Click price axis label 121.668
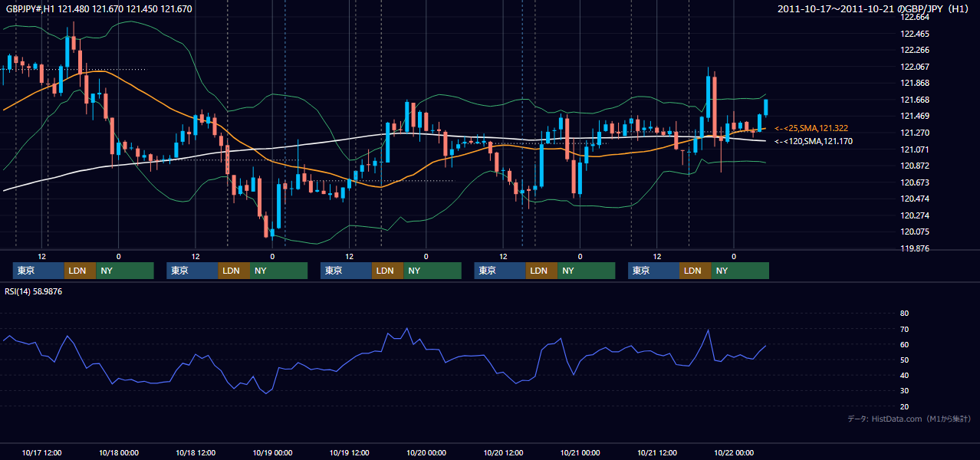The width and height of the screenshot is (980, 460). click(x=916, y=100)
